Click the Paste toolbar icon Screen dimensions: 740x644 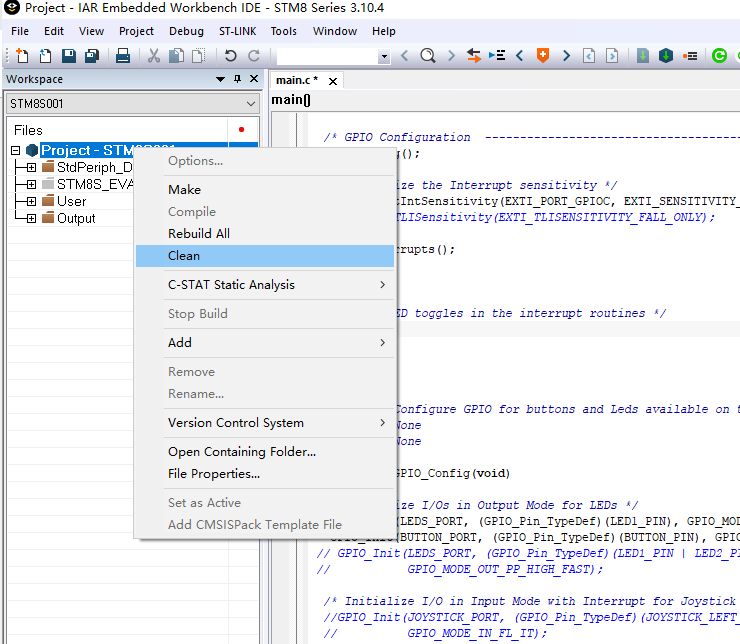(x=199, y=56)
